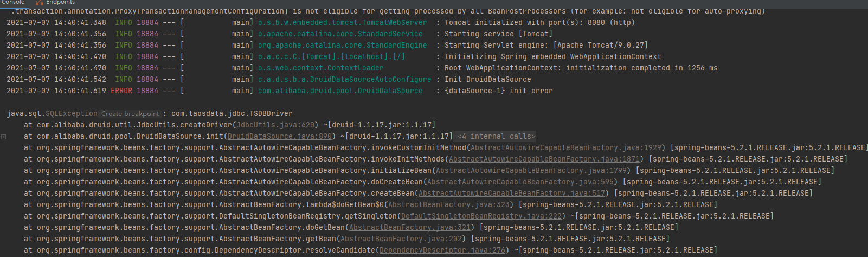Open DependencyDescriptor.java:276 link
Viewport: 868px width, 257px height.
[x=442, y=250]
